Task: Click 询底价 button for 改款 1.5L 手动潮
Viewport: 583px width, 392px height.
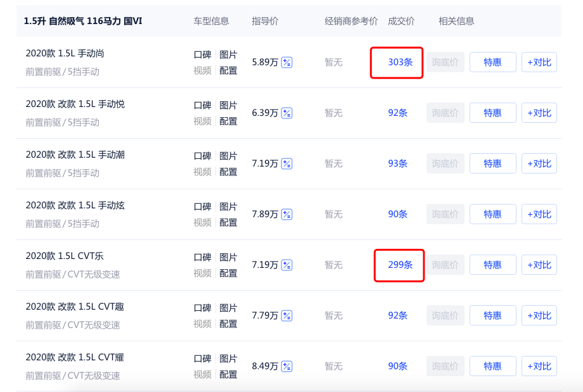Action: click(x=445, y=163)
